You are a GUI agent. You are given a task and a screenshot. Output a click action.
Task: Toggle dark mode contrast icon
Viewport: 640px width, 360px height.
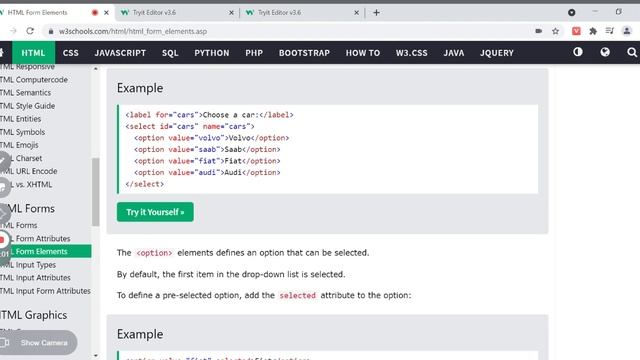tap(578, 52)
